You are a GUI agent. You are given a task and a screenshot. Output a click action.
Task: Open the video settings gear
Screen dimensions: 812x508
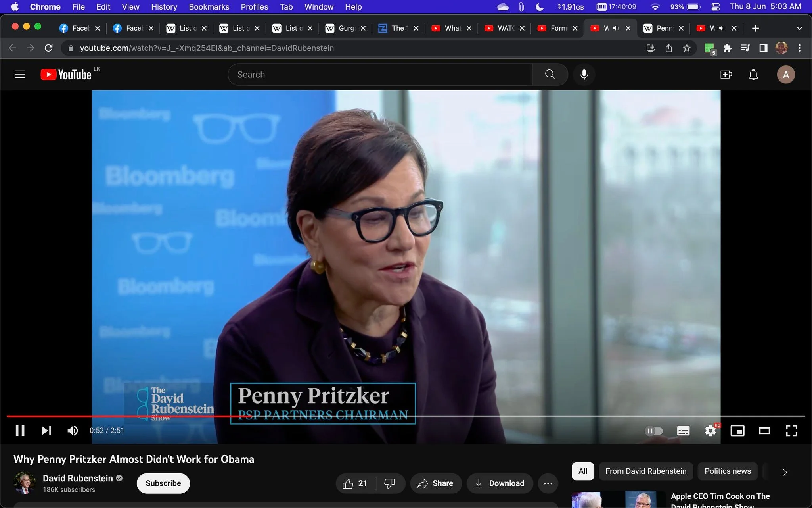pyautogui.click(x=710, y=431)
